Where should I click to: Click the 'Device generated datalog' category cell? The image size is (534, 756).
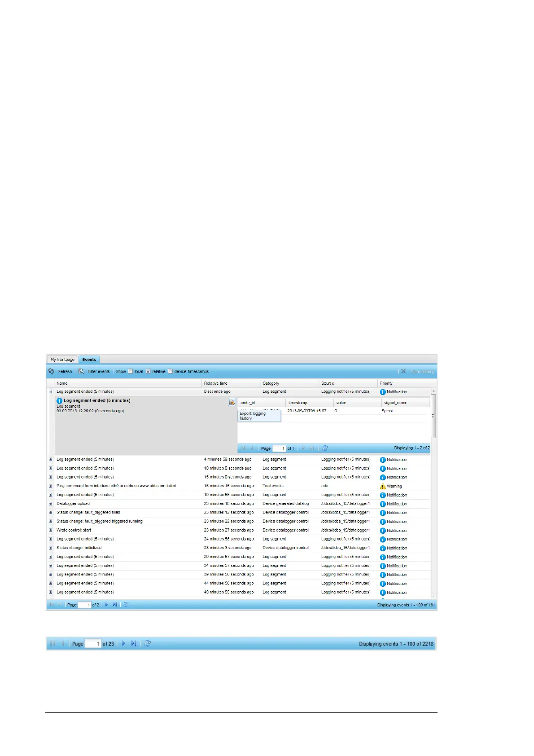pyautogui.click(x=286, y=504)
